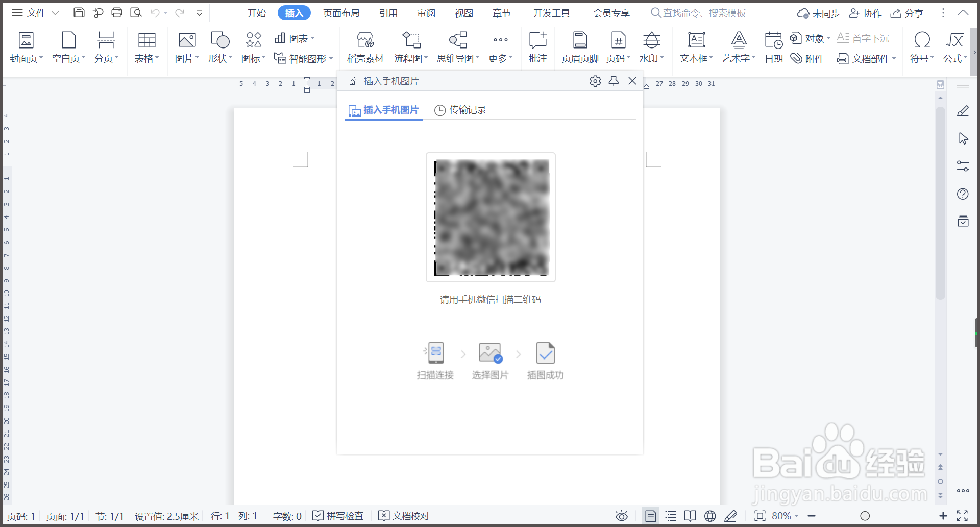Open 稻壳素材 resource library
980x527 pixels.
[365, 47]
